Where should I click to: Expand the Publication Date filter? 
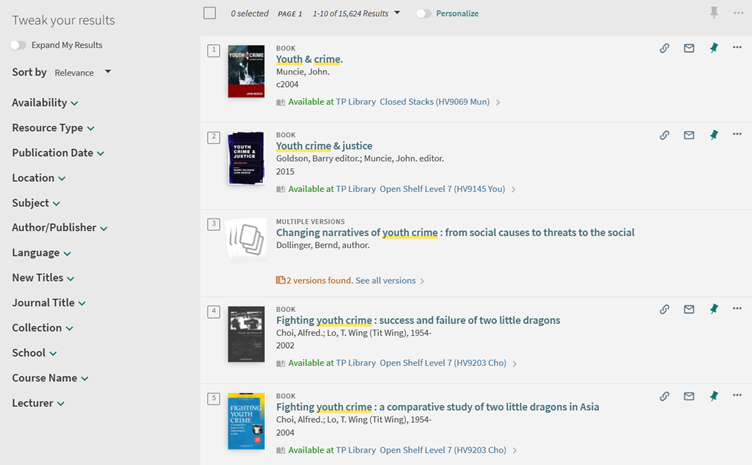(x=58, y=153)
